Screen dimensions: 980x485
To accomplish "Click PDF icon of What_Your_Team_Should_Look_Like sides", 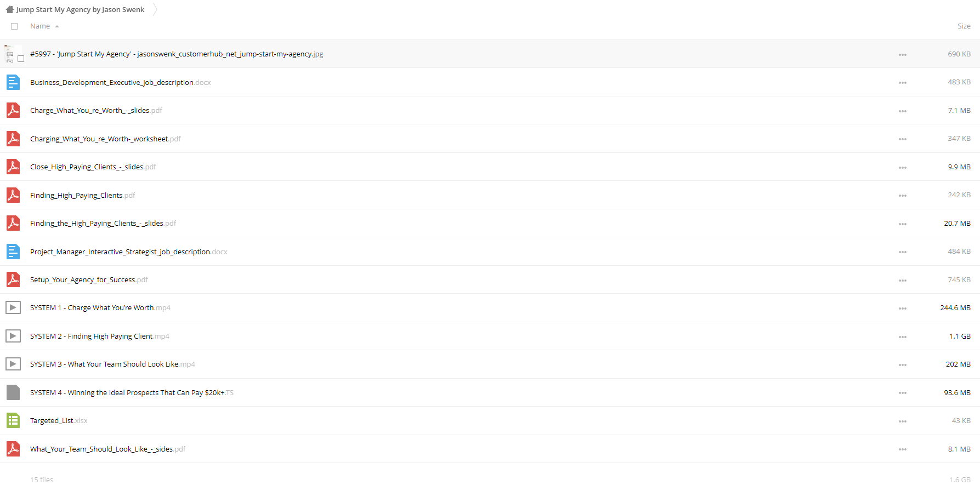I will pos(13,449).
